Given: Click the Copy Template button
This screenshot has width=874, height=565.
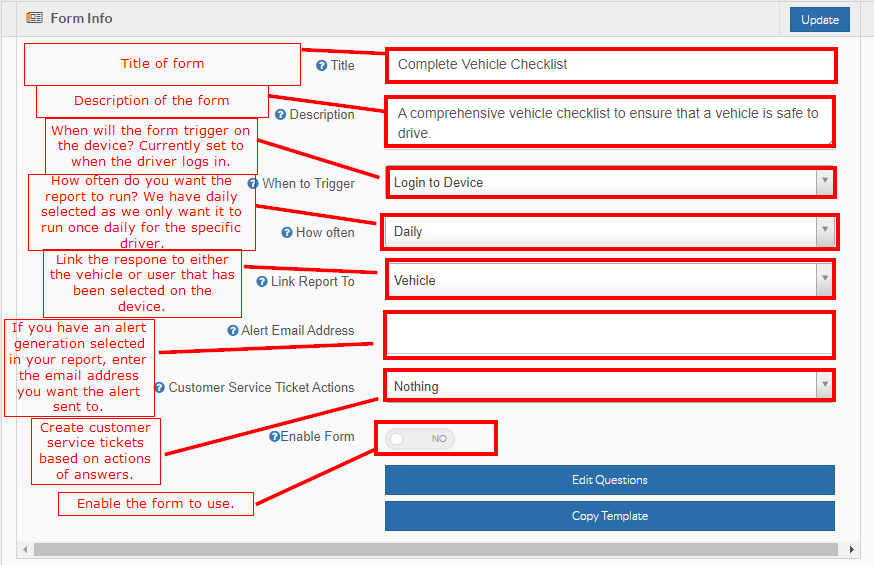Looking at the screenshot, I should point(610,516).
